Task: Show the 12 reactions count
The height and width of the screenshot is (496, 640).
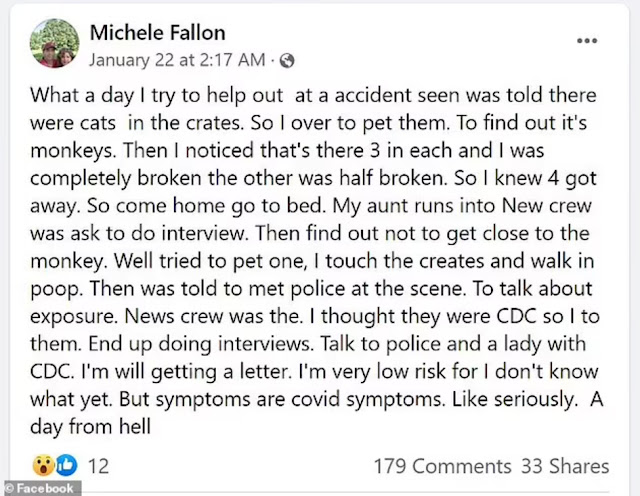Action: tap(98, 466)
